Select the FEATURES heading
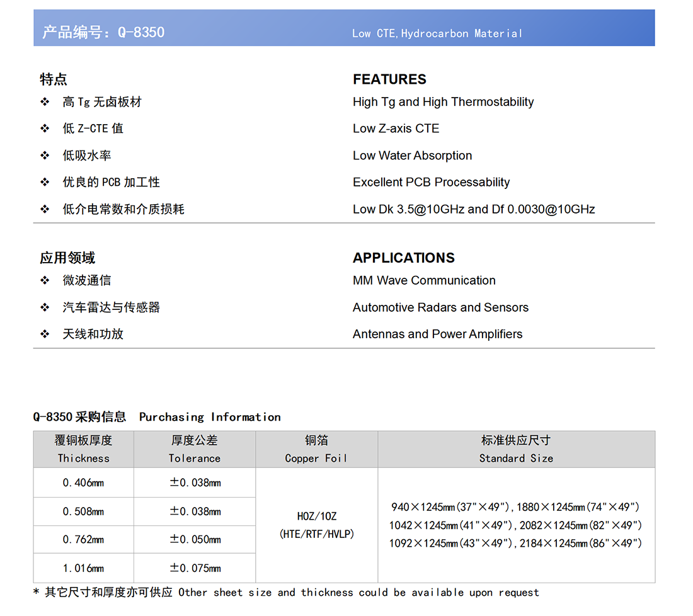This screenshot has height=616, width=693. coord(389,79)
